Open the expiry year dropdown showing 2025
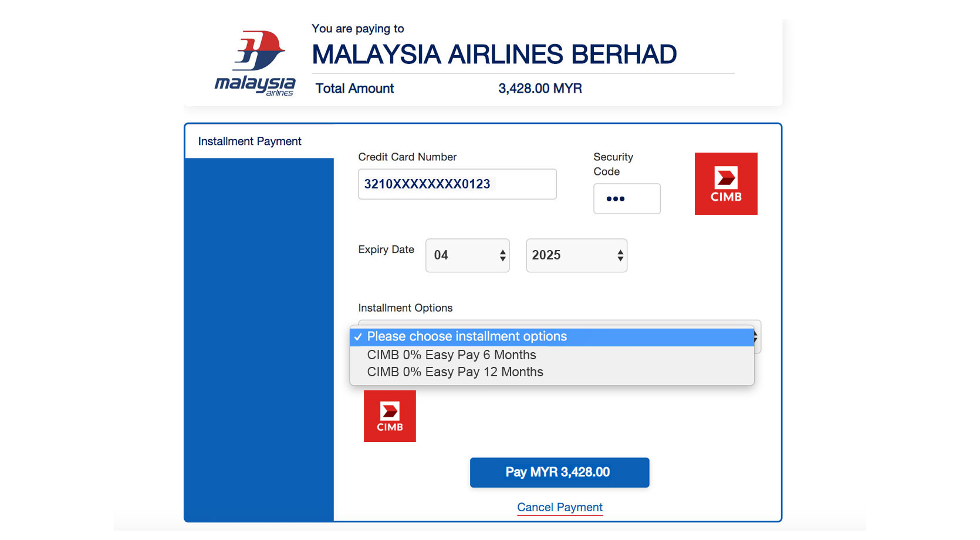 [577, 255]
